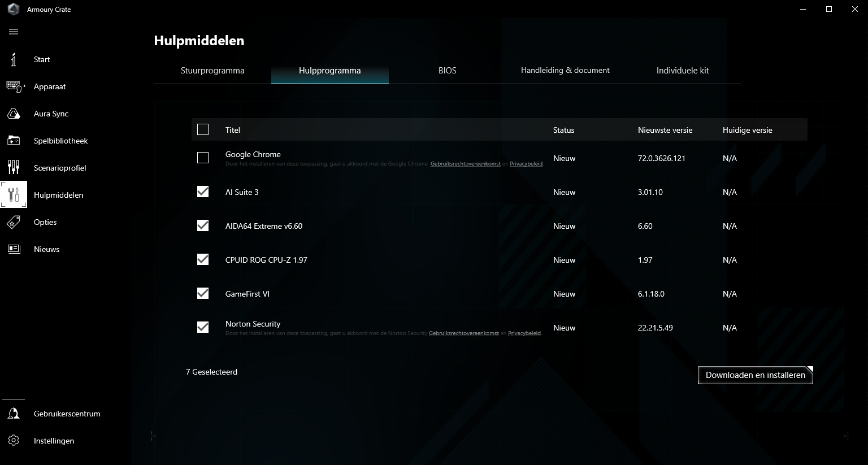Click the Instellingen gear icon

(x=14, y=441)
